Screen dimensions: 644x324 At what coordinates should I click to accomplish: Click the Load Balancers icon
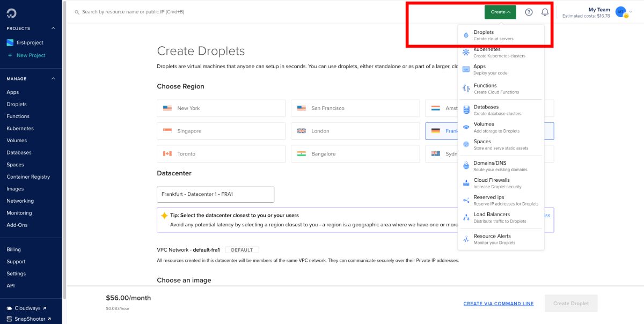tap(466, 217)
